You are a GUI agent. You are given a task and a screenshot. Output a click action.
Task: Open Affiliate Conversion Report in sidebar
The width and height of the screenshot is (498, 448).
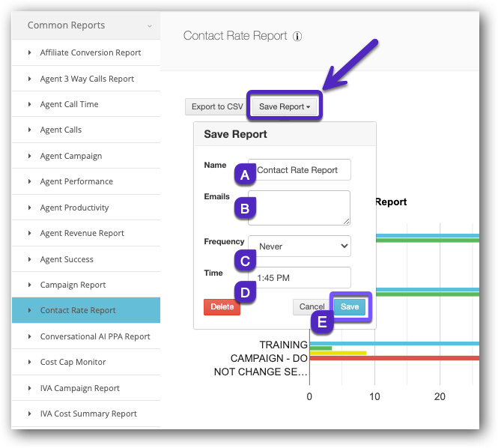coord(90,53)
